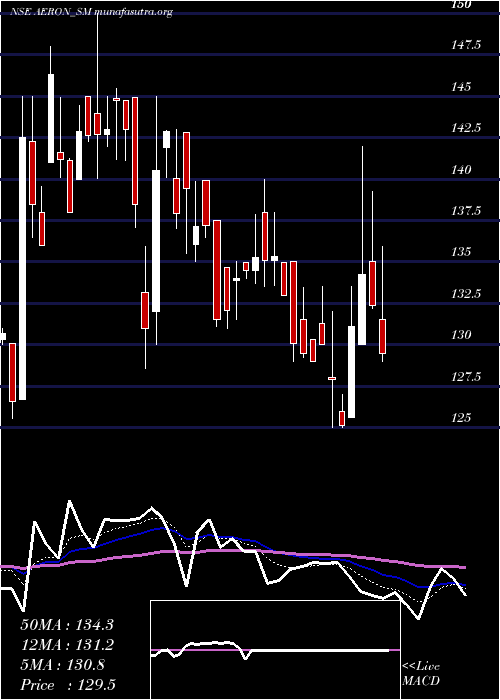The height and width of the screenshot is (700, 500).
Task: Click the 132.5 price axis label
Action: 464,294
